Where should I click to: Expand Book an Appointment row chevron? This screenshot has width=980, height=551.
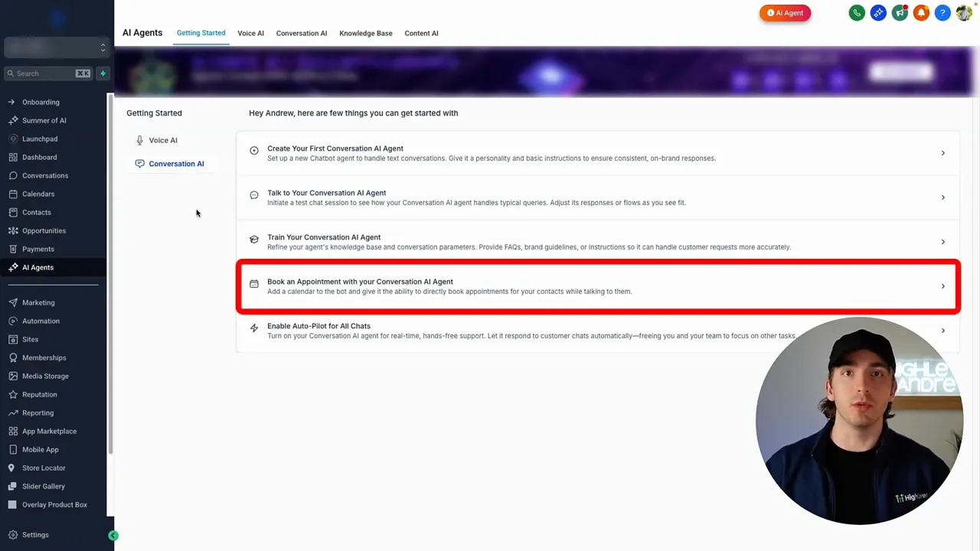pos(942,286)
